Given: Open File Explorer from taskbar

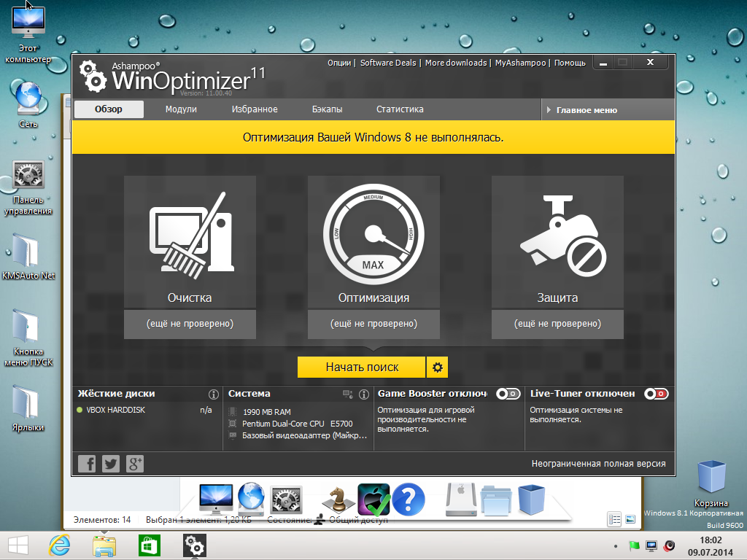Looking at the screenshot, I should pyautogui.click(x=104, y=545).
